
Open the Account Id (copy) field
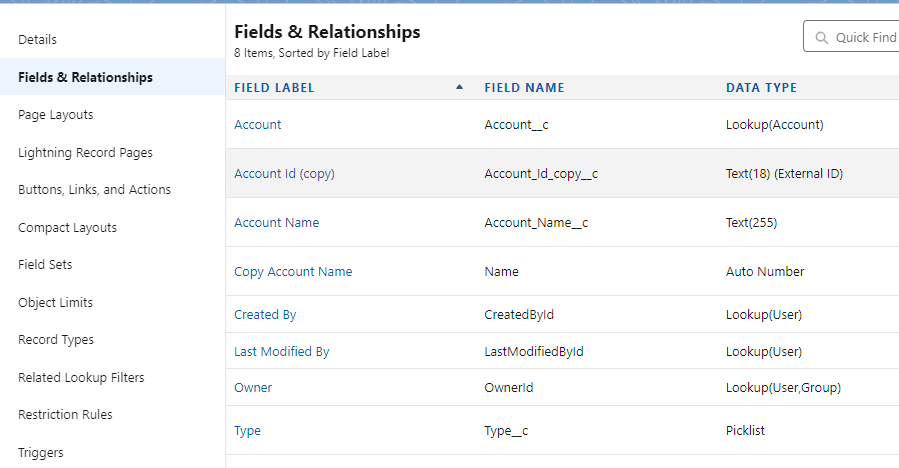click(x=284, y=174)
